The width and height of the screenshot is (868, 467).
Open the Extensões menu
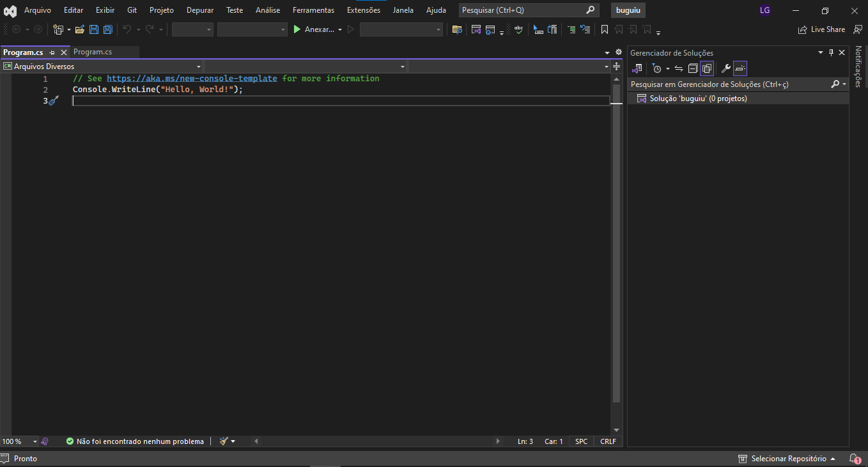pyautogui.click(x=364, y=10)
